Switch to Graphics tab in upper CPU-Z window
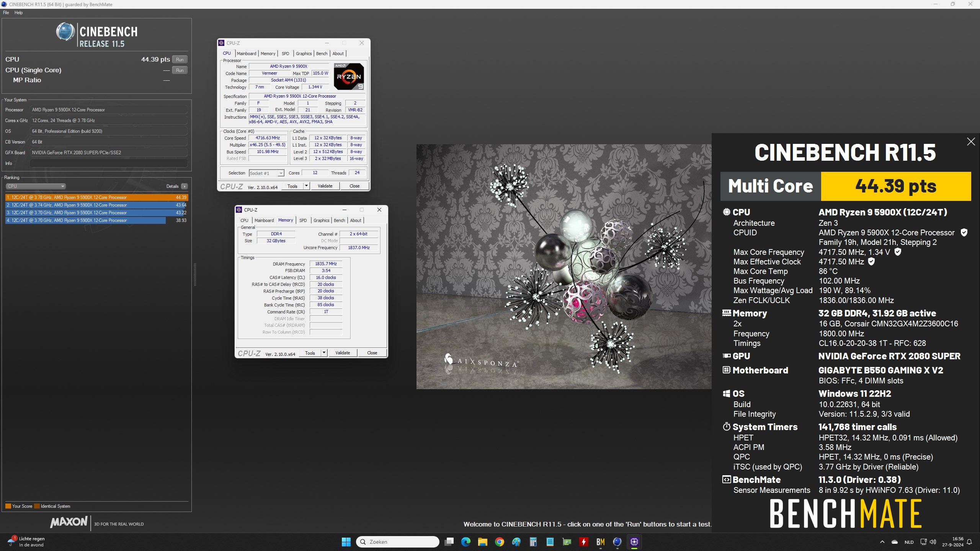 (304, 54)
